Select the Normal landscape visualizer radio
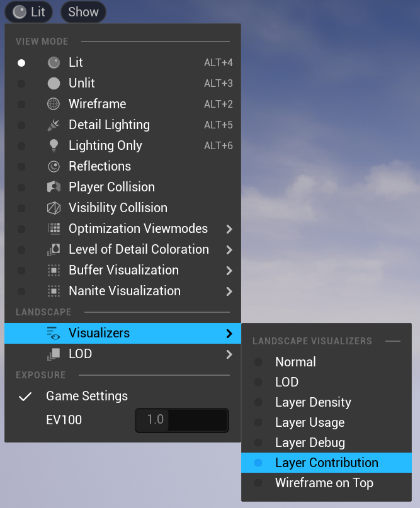 click(258, 362)
